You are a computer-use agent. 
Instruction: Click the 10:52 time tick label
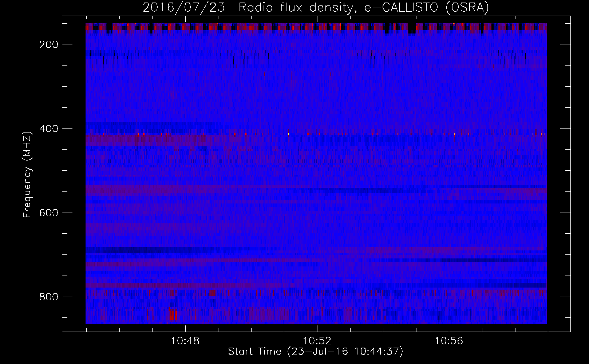coord(317,341)
